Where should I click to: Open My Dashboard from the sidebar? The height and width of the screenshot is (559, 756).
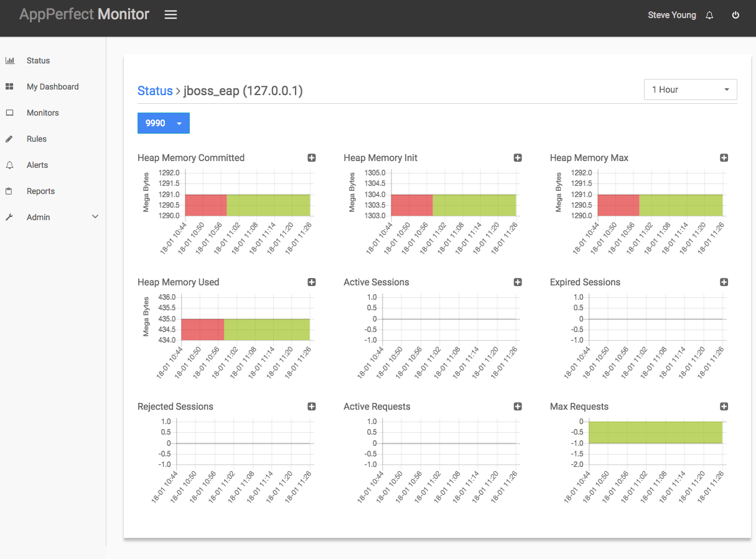click(x=53, y=86)
